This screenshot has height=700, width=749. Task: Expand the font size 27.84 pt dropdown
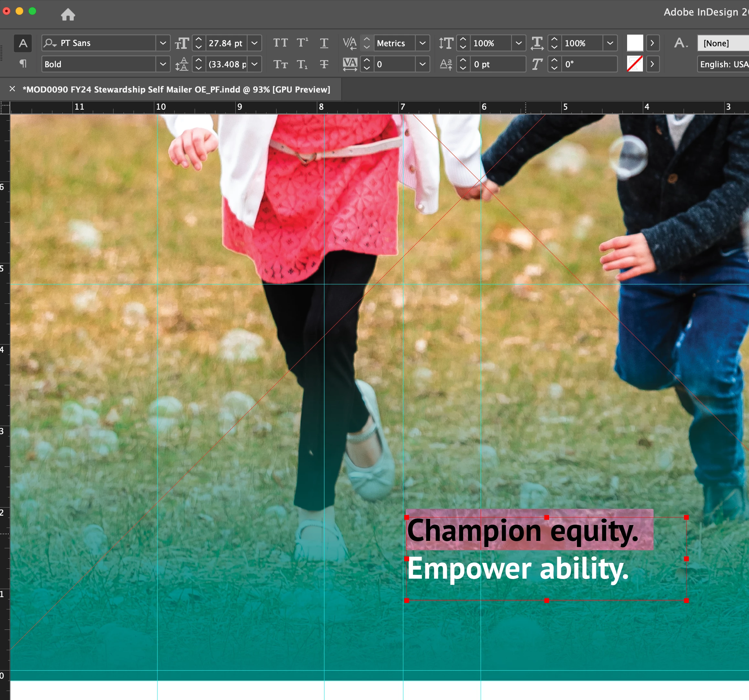[255, 43]
